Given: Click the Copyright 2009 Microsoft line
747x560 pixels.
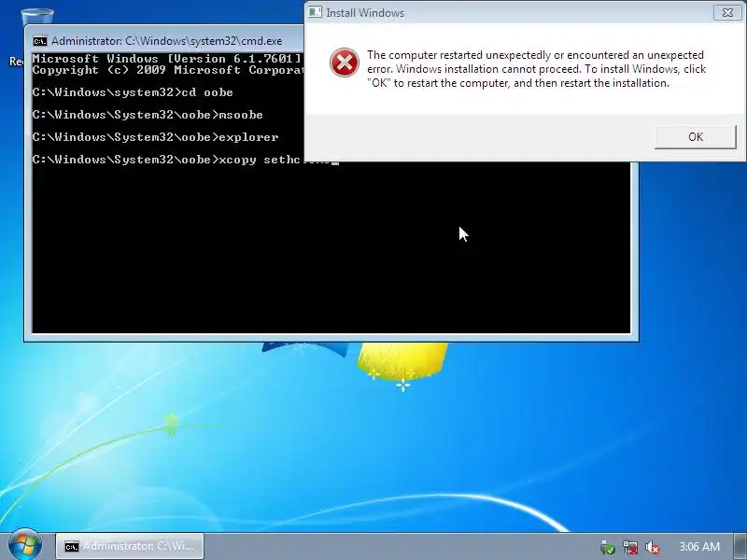Looking at the screenshot, I should click(168, 70).
